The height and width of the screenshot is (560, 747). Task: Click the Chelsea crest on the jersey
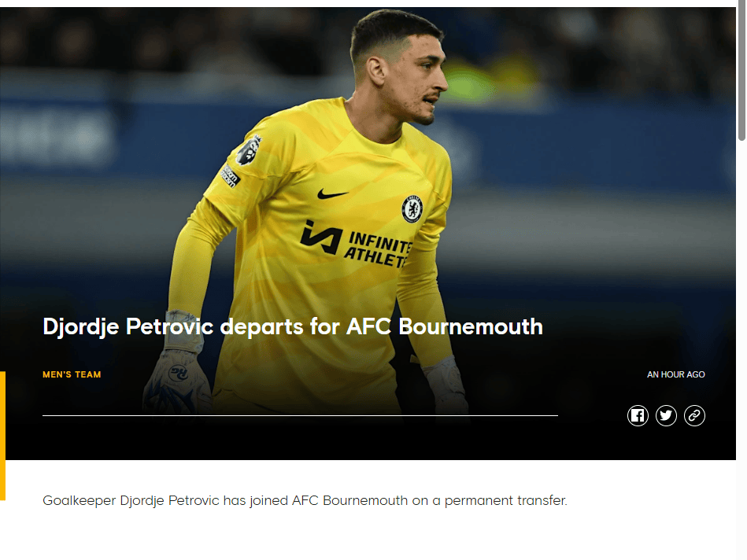coord(412,208)
